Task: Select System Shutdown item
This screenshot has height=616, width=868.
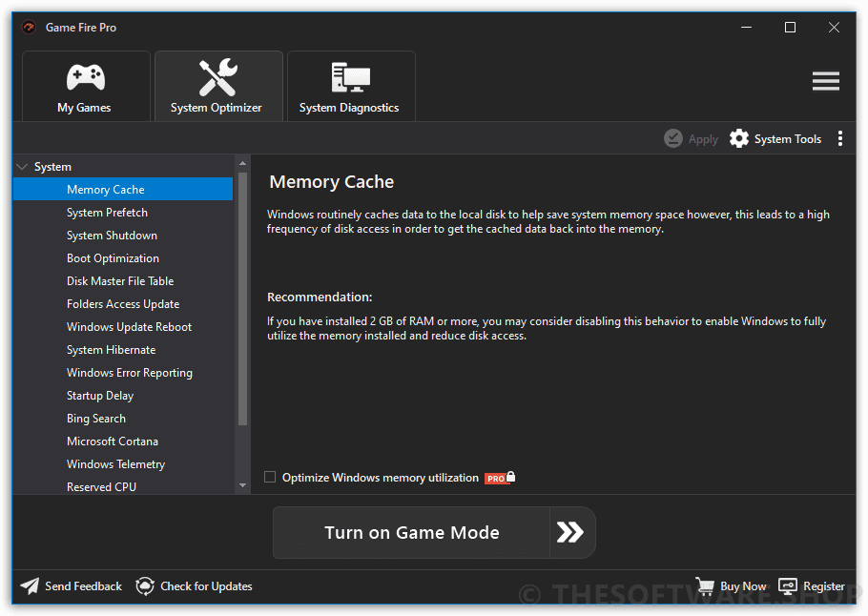Action: click(x=123, y=236)
